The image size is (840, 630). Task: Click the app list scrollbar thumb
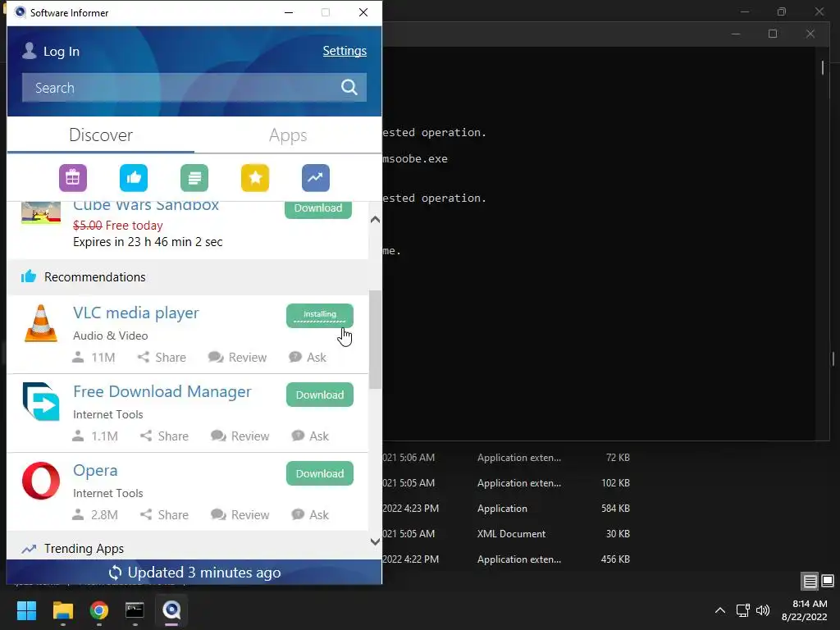click(375, 340)
